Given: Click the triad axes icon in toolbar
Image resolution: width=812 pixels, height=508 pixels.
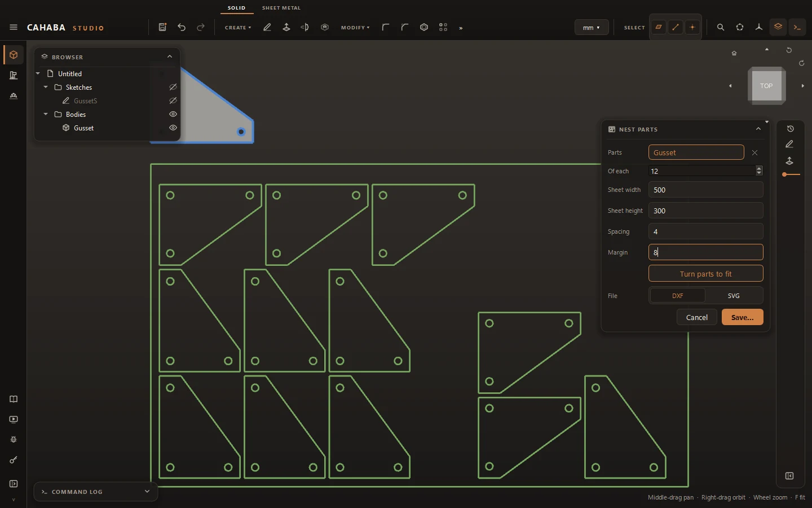Looking at the screenshot, I should point(759,27).
